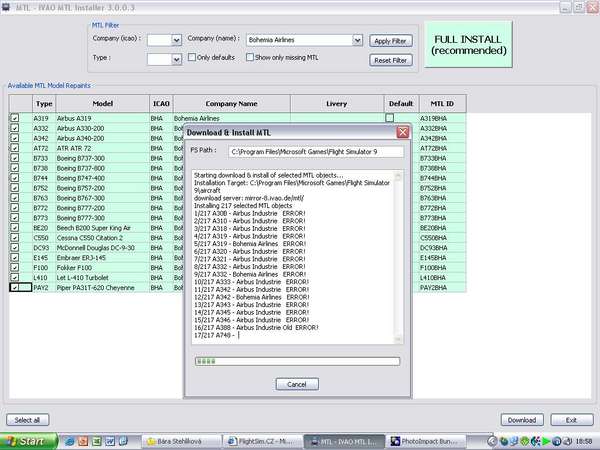Screen dimensions: 600x450
Task: Click the download progress bar
Action: (296, 361)
